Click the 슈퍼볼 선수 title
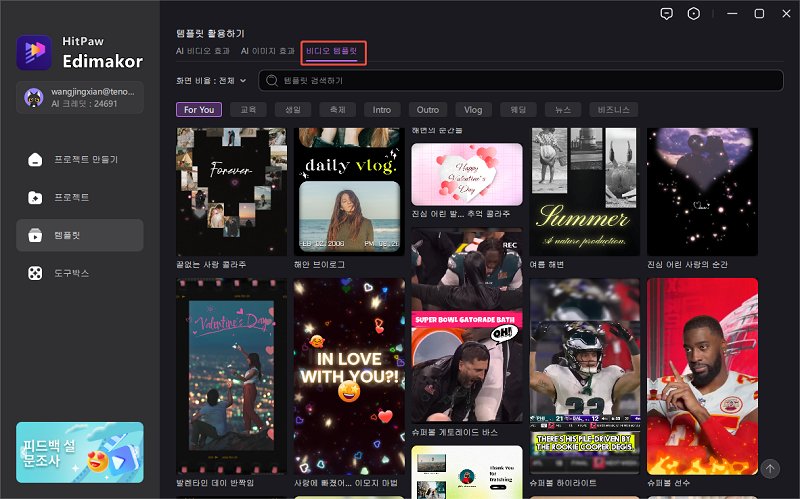 (668, 483)
